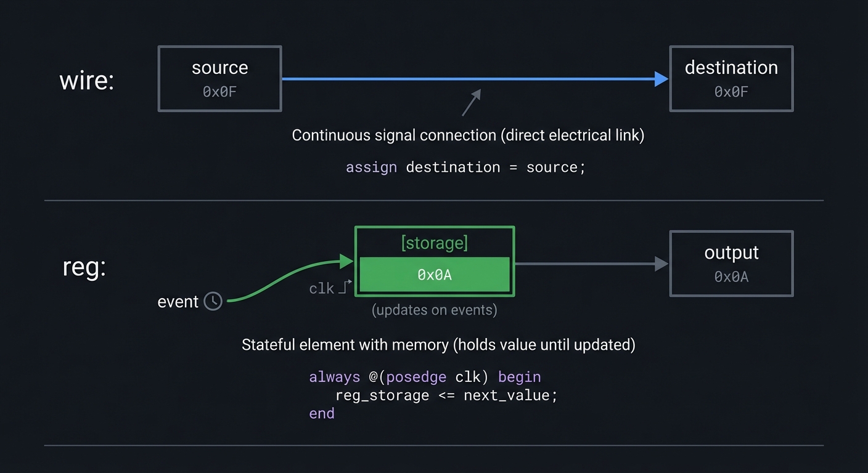Click the clock icon next to event
This screenshot has width=868, height=473.
click(213, 301)
